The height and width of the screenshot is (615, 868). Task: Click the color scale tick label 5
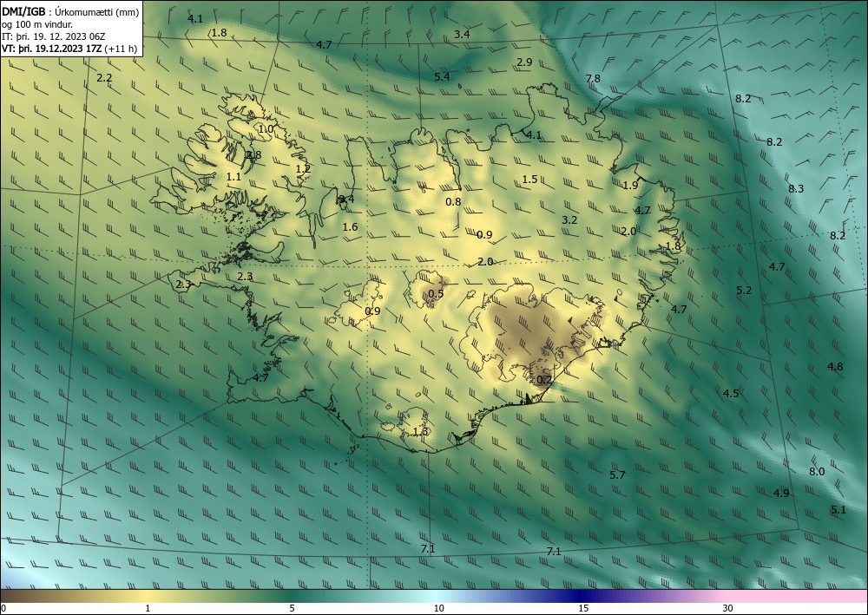pyautogui.click(x=293, y=609)
